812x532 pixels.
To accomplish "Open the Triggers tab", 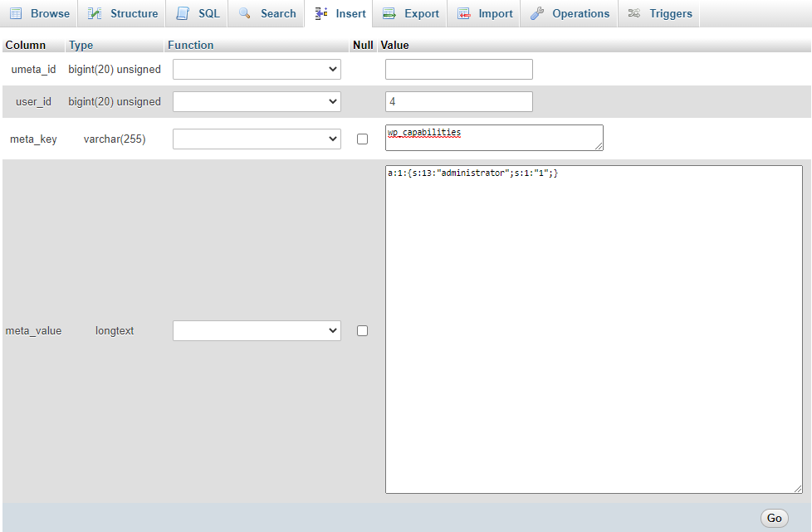I will (659, 13).
